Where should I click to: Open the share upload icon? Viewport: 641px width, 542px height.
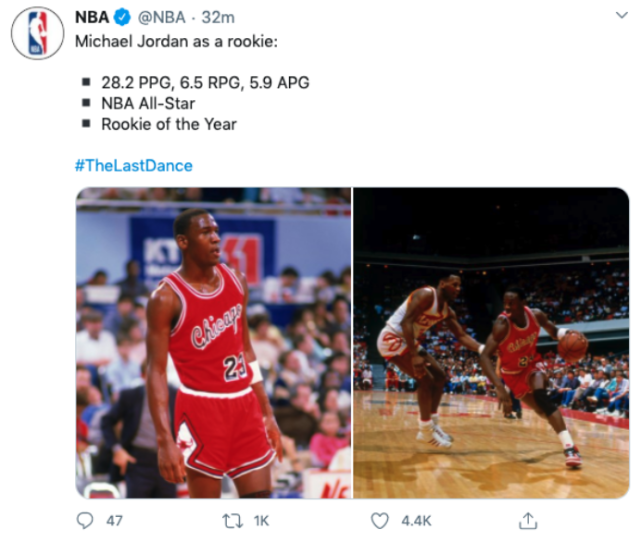point(528,520)
